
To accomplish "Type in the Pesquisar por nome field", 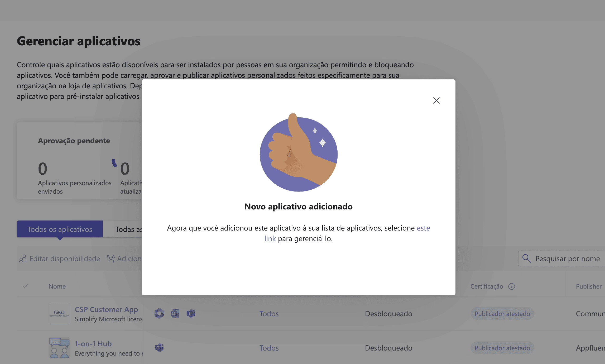I will click(x=567, y=258).
